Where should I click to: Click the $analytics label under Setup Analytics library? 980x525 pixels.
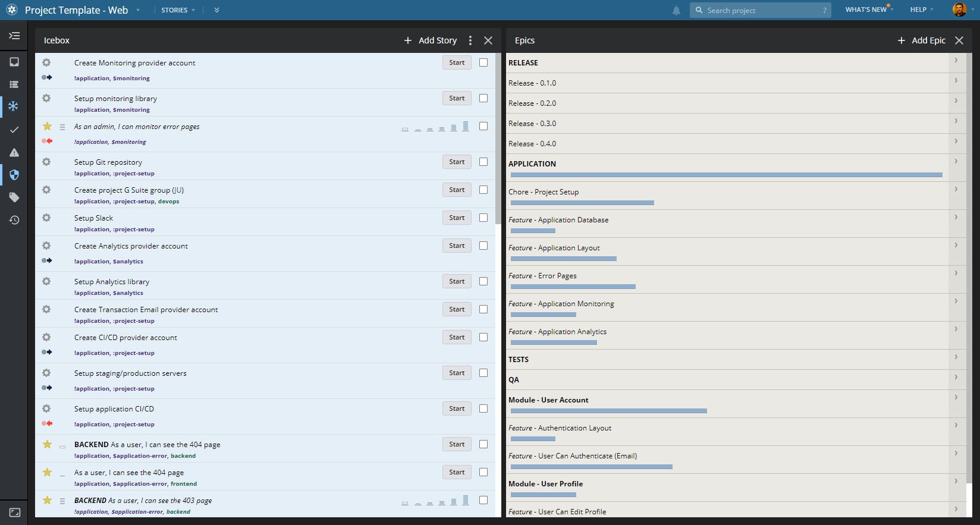click(x=128, y=293)
